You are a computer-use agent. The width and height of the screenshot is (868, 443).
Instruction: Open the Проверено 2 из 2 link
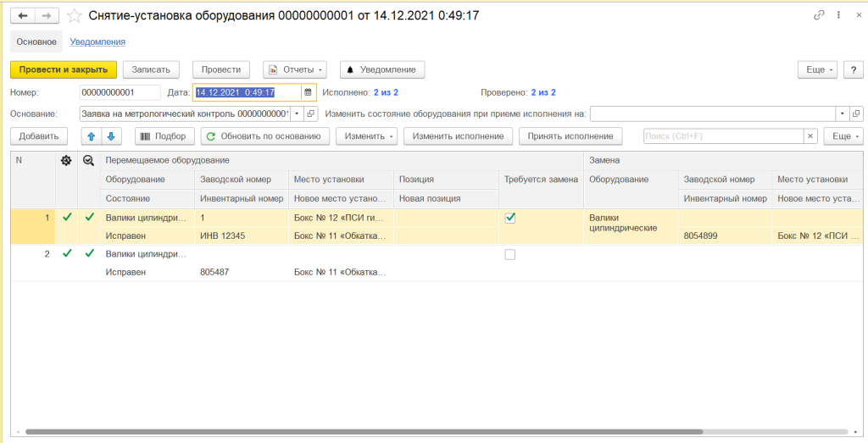tap(543, 92)
